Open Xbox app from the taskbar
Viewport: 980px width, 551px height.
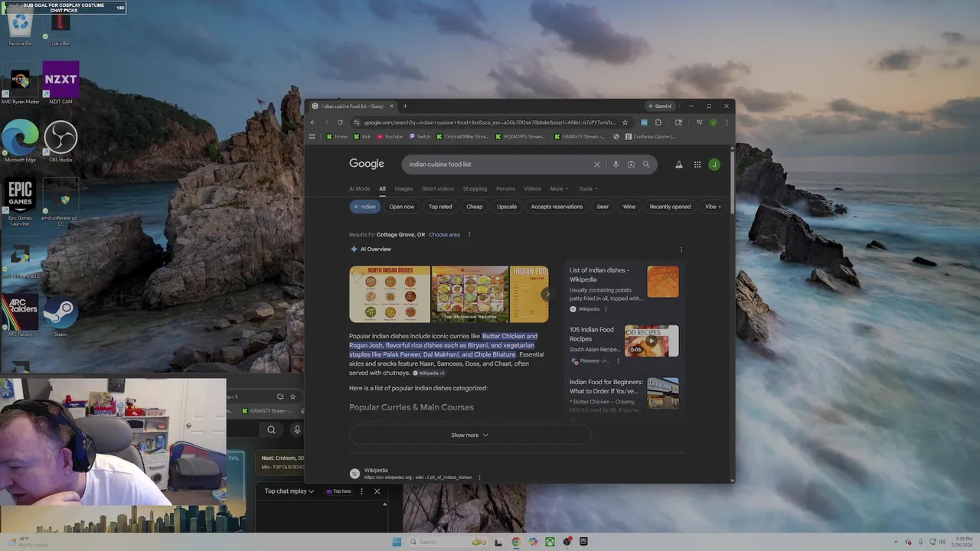(550, 542)
